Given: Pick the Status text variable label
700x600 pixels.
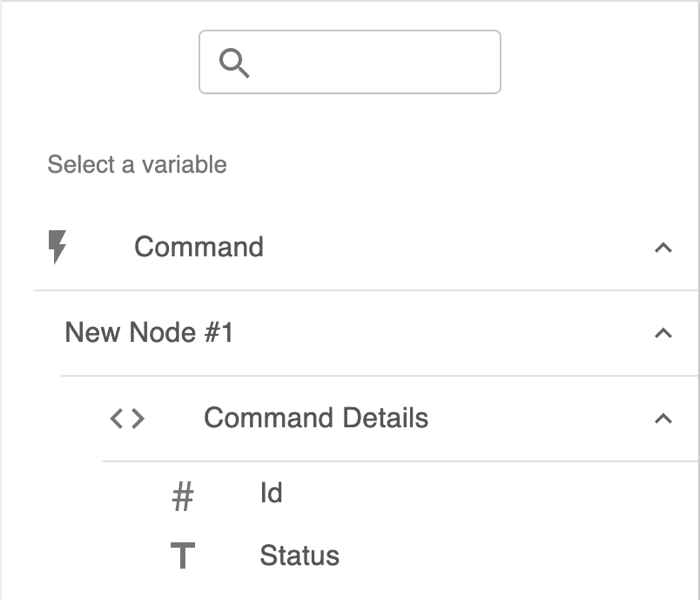Looking at the screenshot, I should tap(299, 556).
